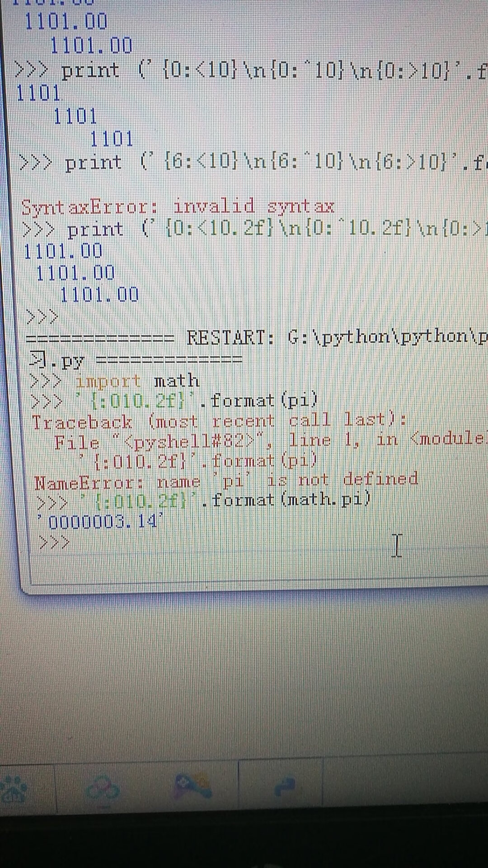Click the right-aligned '1101' integer output
This screenshot has height=868, width=488.
(x=111, y=139)
